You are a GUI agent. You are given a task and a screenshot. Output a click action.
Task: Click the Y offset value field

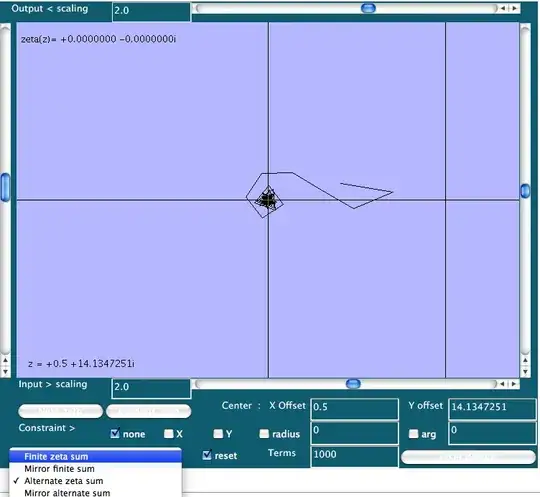pos(492,409)
